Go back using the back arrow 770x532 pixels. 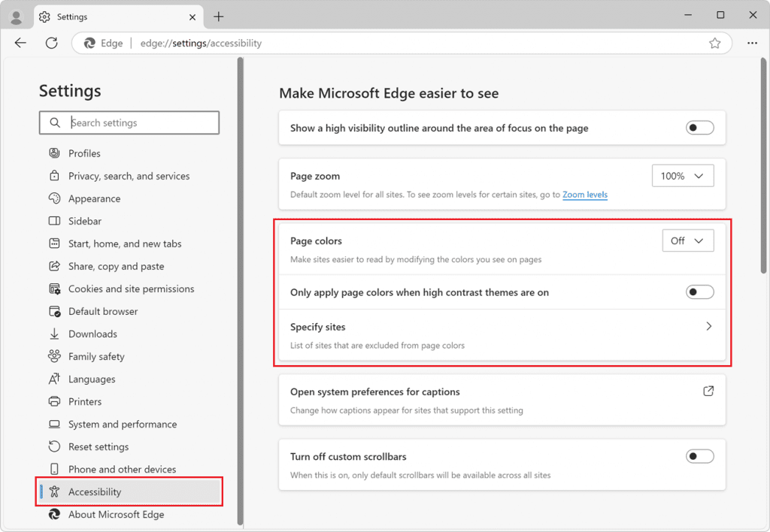coord(20,43)
